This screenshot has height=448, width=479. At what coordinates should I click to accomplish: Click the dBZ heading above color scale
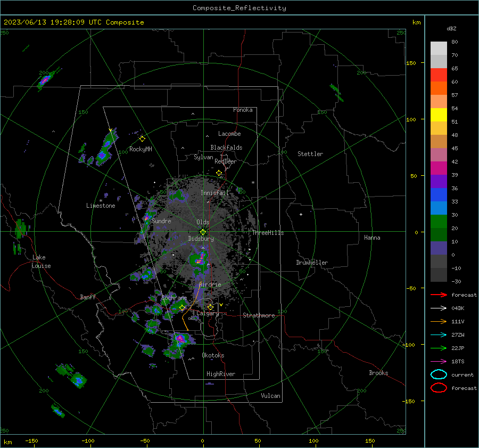click(451, 28)
